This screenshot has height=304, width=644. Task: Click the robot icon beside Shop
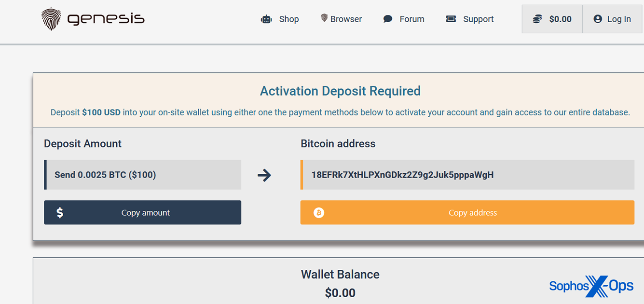[x=266, y=19]
